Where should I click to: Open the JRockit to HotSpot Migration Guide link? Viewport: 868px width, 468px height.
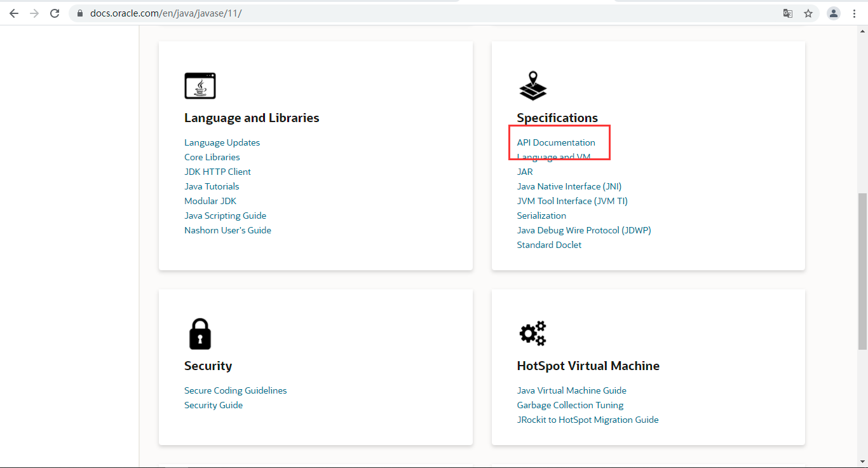[x=588, y=420]
